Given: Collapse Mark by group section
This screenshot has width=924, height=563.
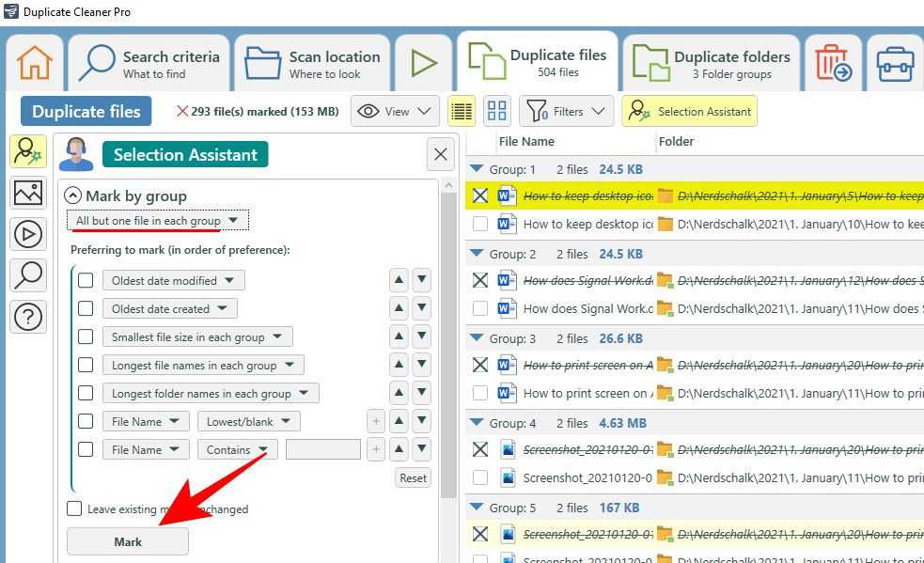Looking at the screenshot, I should pos(73,195).
